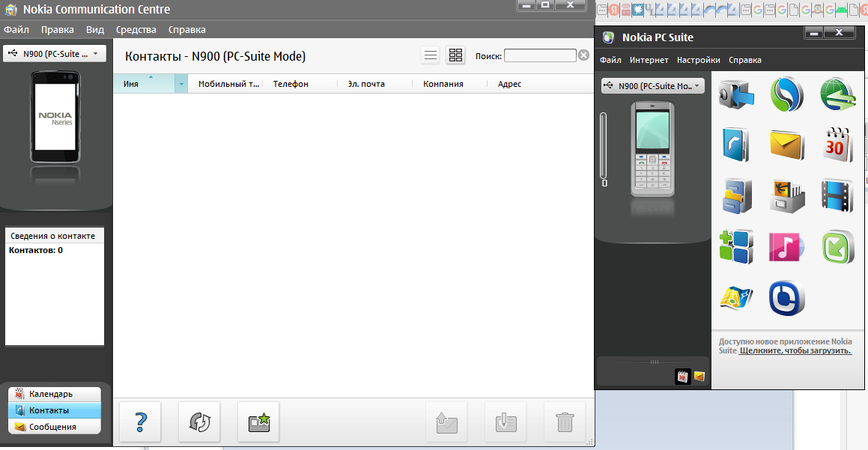
Task: Click the red Yandex icon in top bar
Action: pos(613,10)
